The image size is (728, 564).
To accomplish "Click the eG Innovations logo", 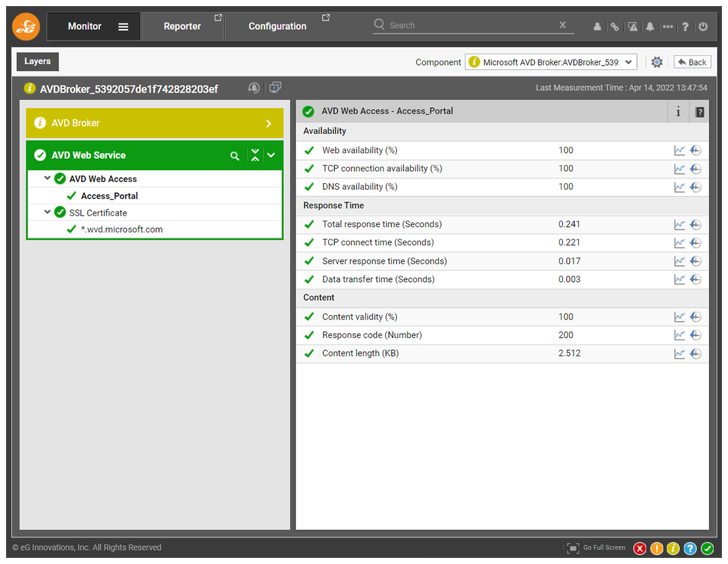I will (26, 27).
